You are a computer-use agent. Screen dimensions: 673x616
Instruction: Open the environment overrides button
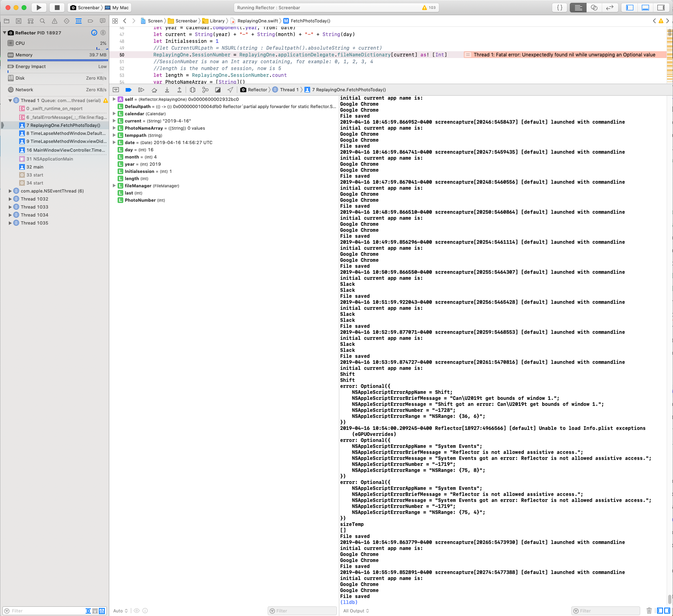click(x=218, y=90)
